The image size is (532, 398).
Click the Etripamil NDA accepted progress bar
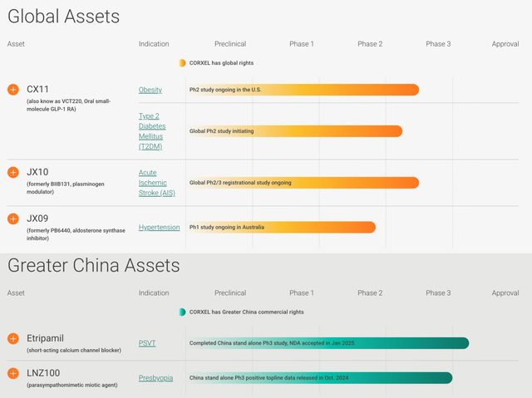coord(328,343)
